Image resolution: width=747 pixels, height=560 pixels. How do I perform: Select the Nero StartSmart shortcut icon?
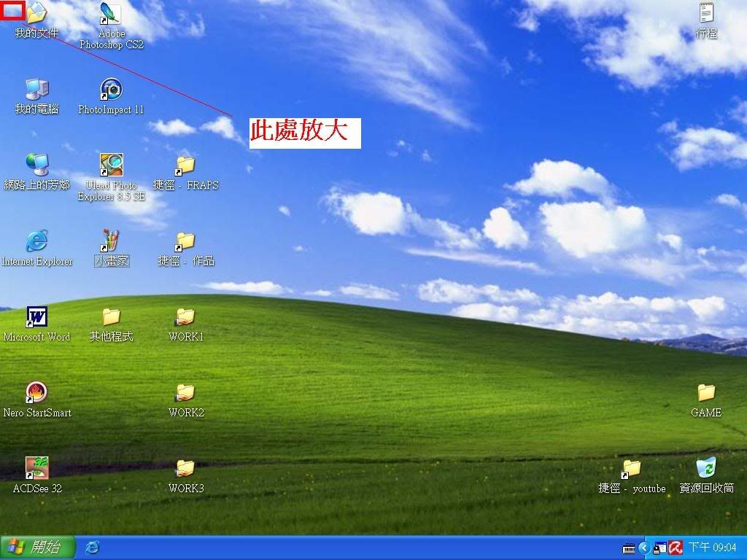click(36, 393)
